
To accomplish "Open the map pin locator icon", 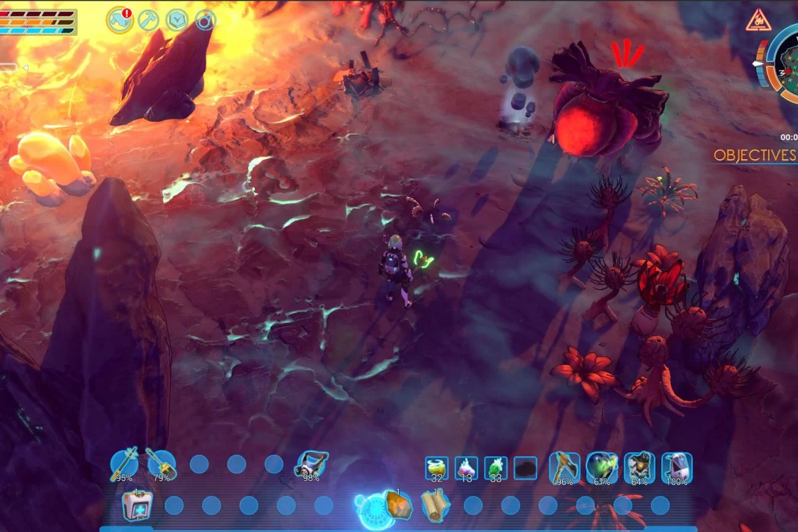I will pos(205,20).
